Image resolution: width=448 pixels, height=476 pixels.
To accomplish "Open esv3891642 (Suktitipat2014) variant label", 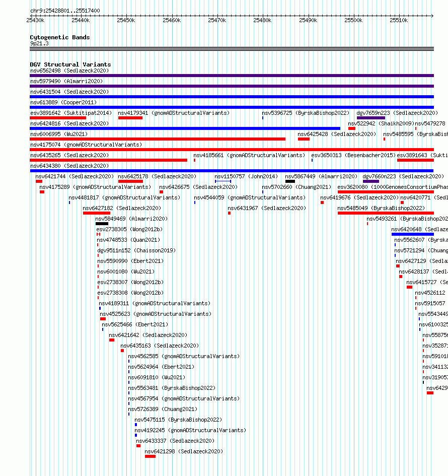I will [71, 113].
